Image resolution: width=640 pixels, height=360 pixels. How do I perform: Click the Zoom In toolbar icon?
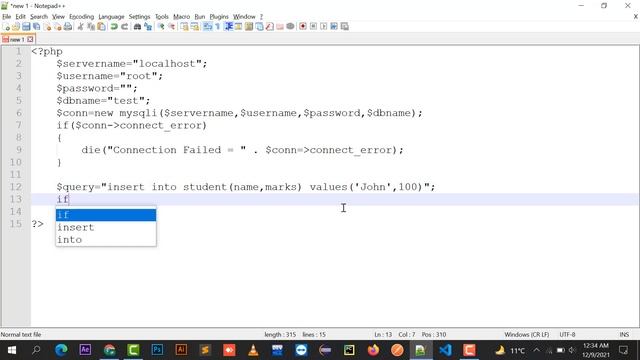pyautogui.click(x=161, y=27)
